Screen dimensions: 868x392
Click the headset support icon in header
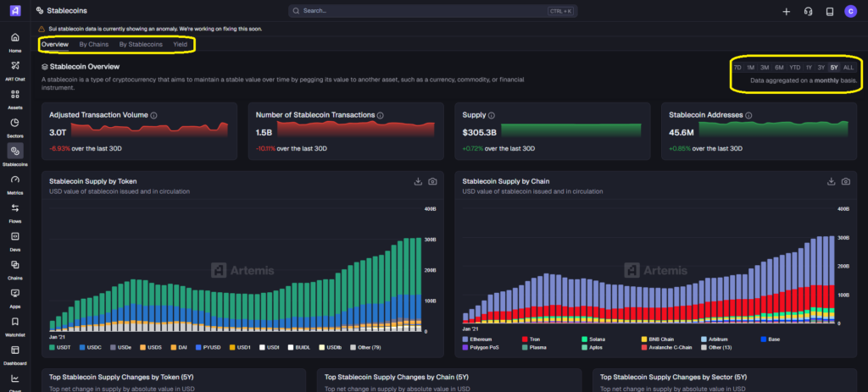[808, 11]
